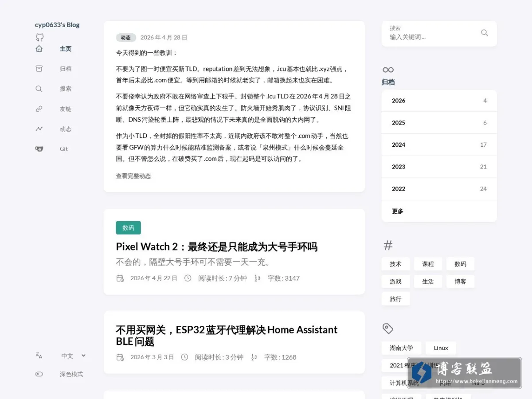Click clock icon next to 阅读时长:7分钟
The width and height of the screenshot is (532, 399).
(188, 278)
